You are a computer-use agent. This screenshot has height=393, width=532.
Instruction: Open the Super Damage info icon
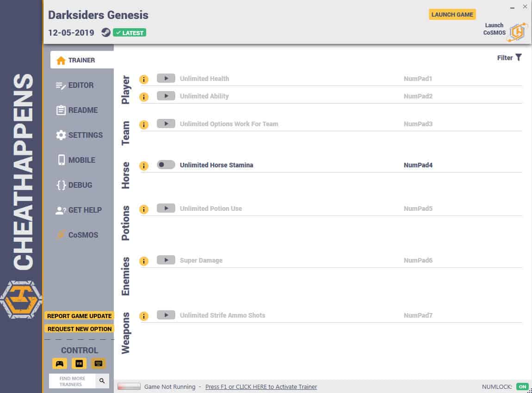pos(144,261)
